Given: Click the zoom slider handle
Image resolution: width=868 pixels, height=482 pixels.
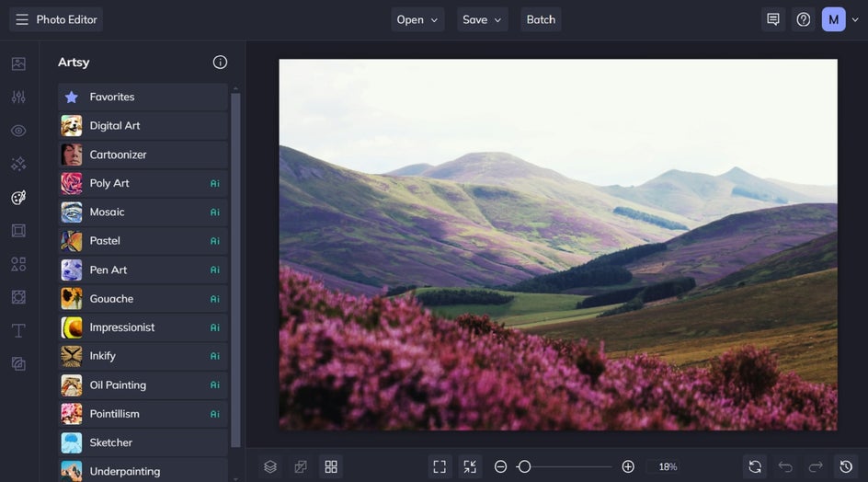Looking at the screenshot, I should 524,466.
